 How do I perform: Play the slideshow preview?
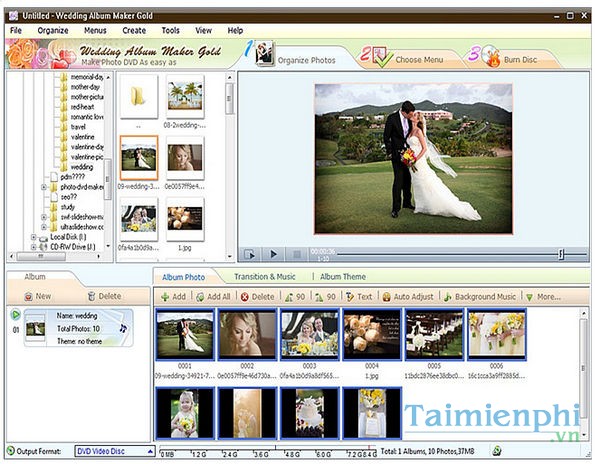click(x=273, y=254)
